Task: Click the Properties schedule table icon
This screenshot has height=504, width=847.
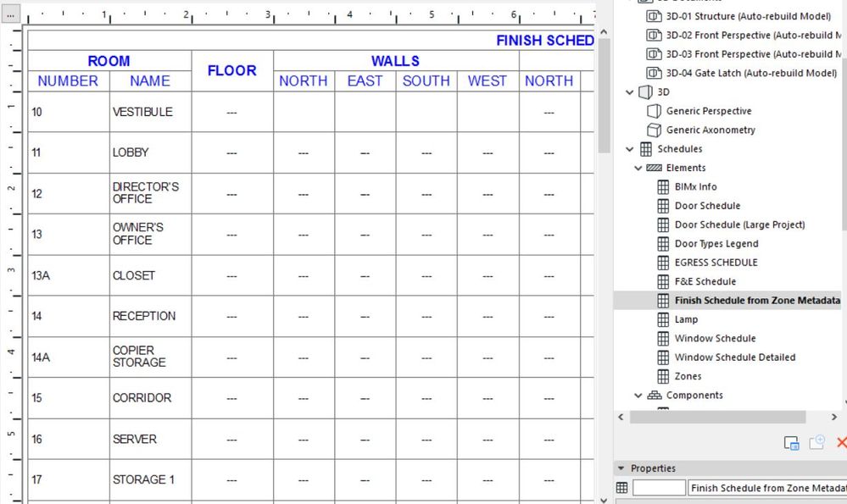Action: [x=621, y=488]
